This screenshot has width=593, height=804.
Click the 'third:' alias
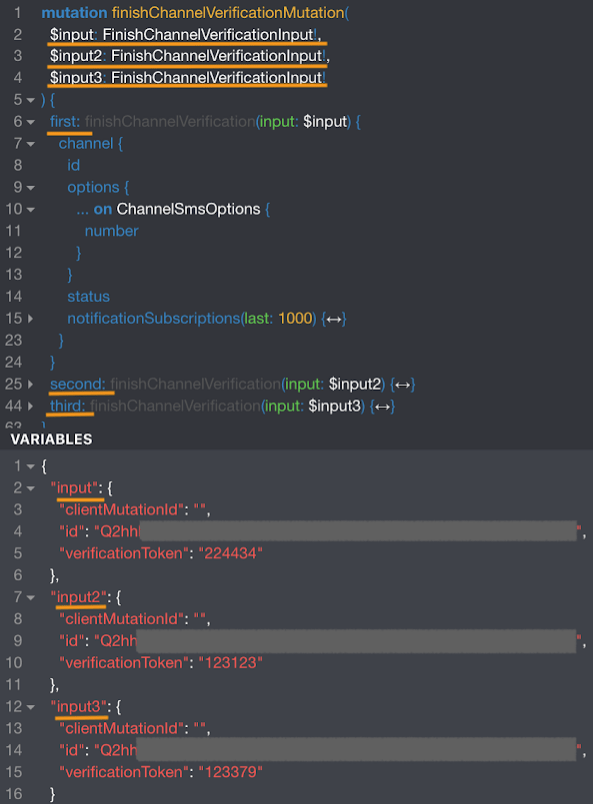click(x=68, y=406)
